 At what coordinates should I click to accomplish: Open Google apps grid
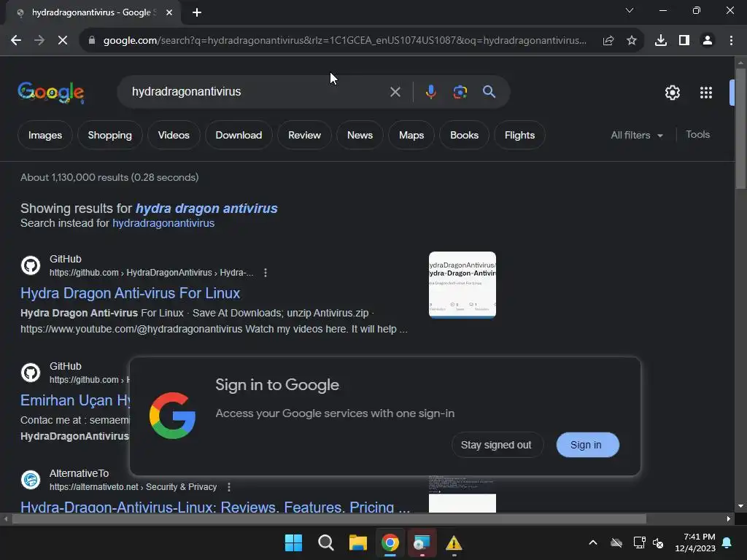705,93
